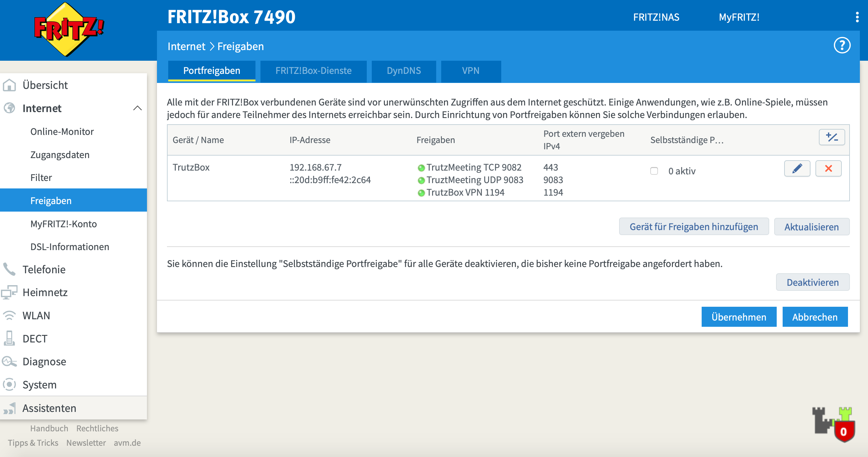Screen dimensions: 868x457
Task: Delete TrutzBox entry with red X icon
Action: [828, 168]
